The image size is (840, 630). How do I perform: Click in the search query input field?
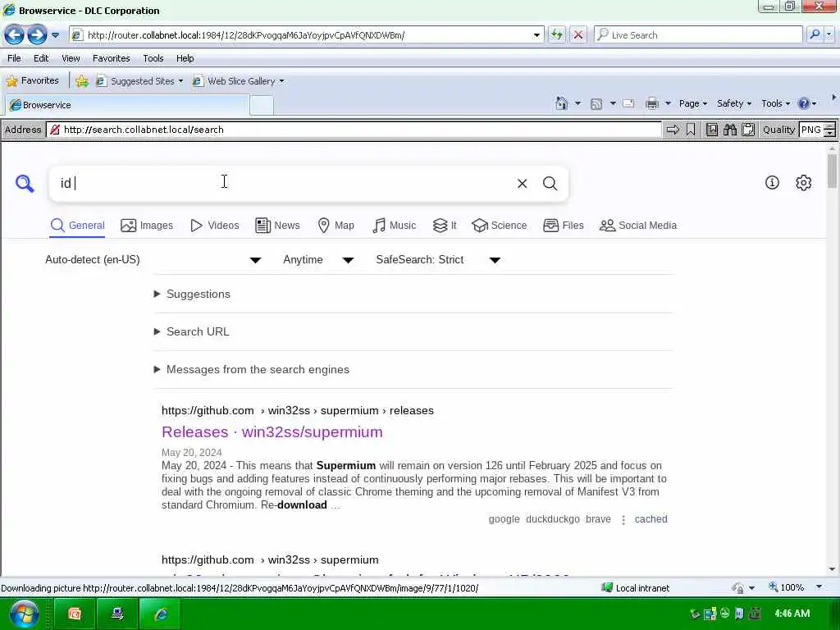284,184
